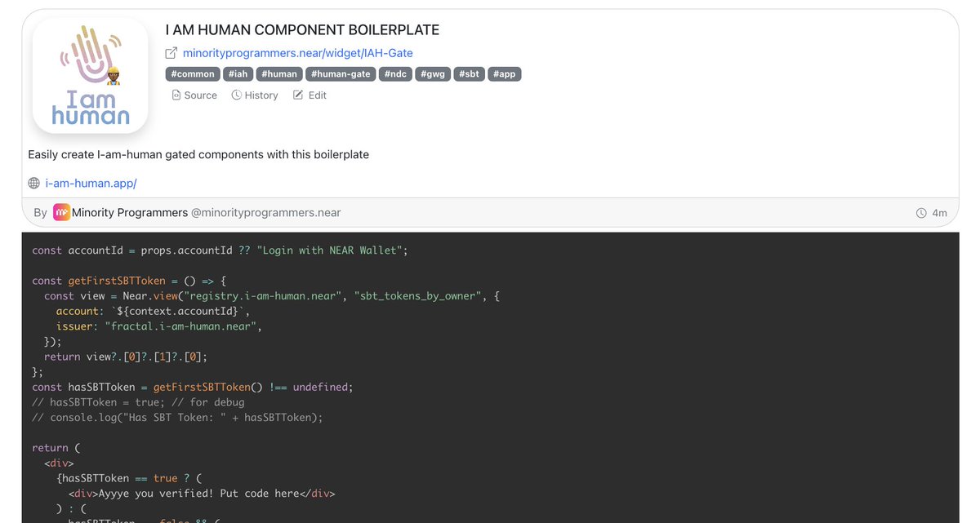Select the #human tag
This screenshot has width=980, height=523.
tap(279, 74)
